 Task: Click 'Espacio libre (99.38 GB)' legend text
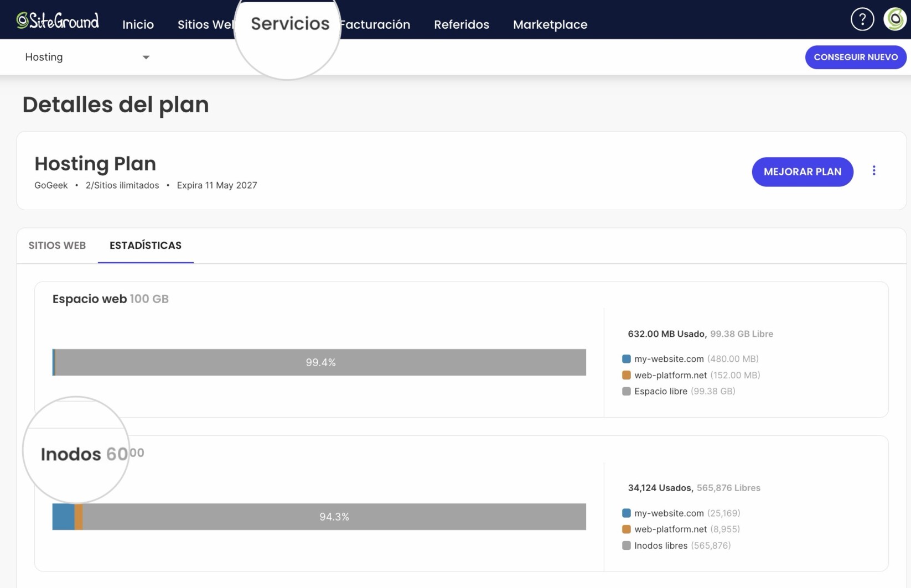coord(685,391)
